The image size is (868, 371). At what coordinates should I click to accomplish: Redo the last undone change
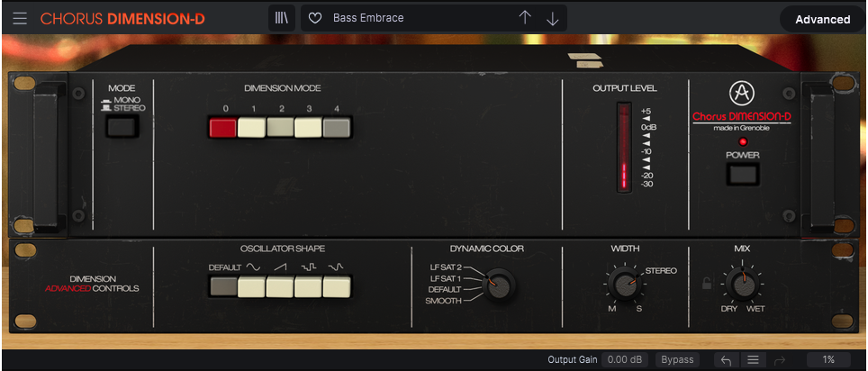[x=780, y=360]
